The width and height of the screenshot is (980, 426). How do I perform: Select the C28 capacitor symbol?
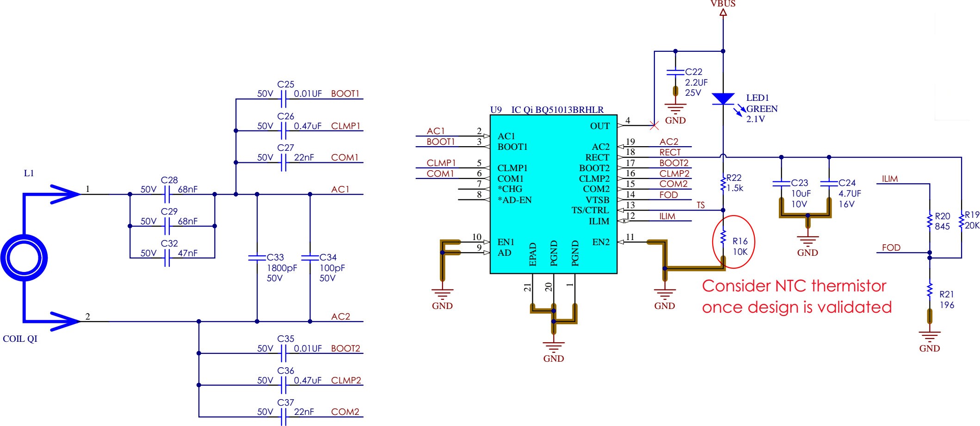[167, 195]
